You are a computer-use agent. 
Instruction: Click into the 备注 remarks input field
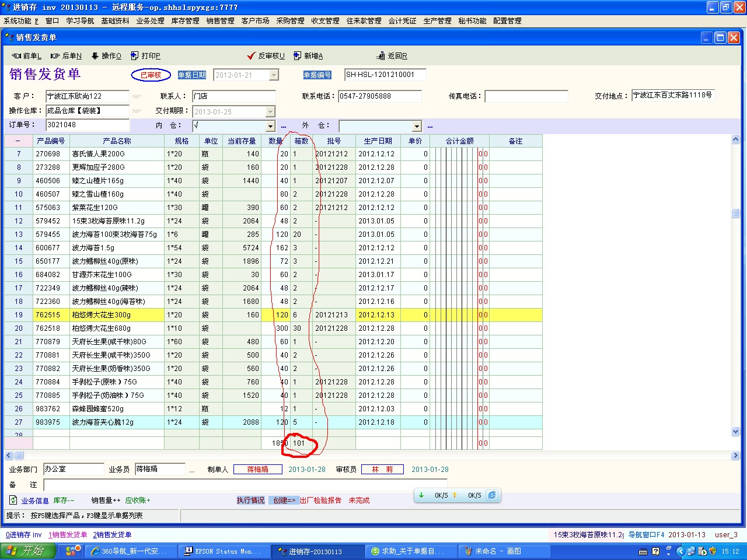click(245, 485)
